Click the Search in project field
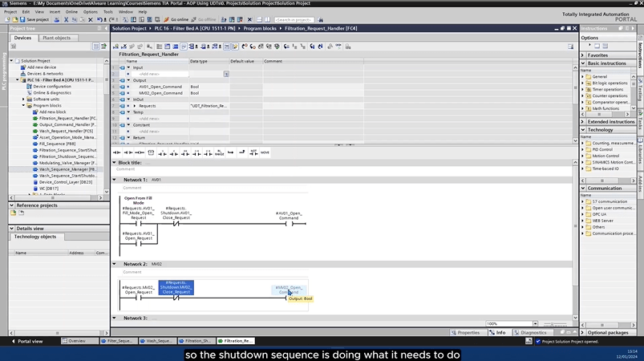This screenshot has width=644, height=361. (x=294, y=19)
